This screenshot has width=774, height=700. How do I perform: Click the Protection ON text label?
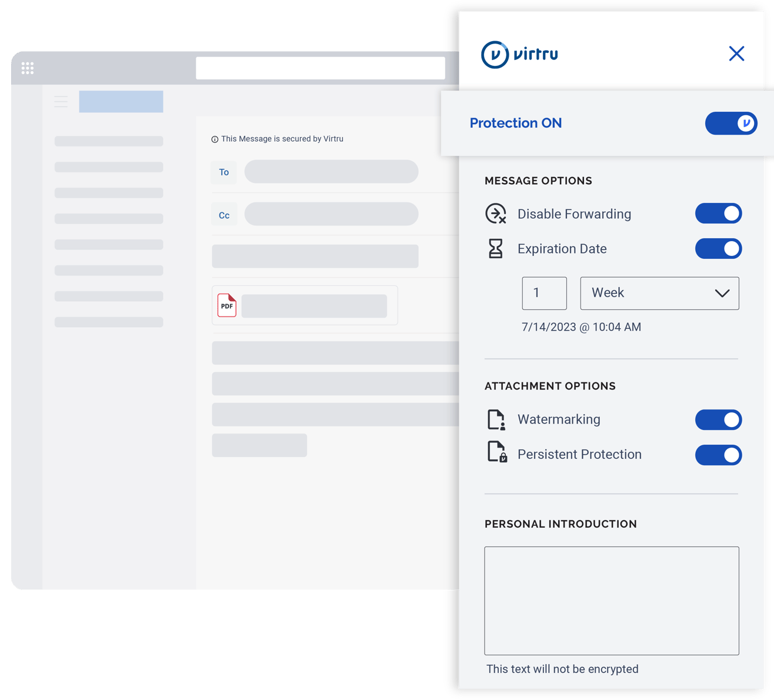[x=516, y=123]
